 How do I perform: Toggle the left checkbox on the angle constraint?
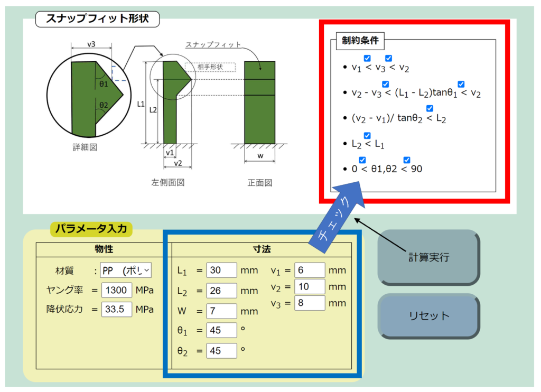click(362, 160)
